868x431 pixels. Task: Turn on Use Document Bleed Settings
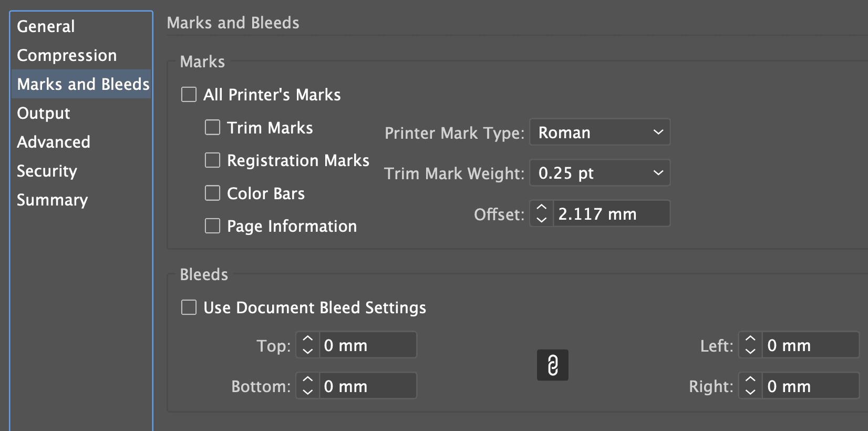tap(189, 307)
